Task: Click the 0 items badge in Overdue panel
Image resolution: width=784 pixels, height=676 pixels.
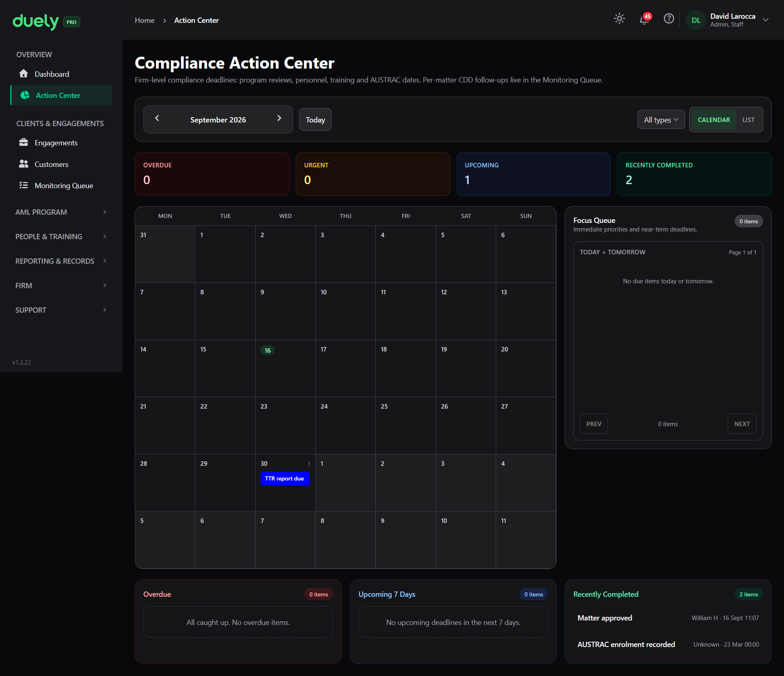Action: 318,594
